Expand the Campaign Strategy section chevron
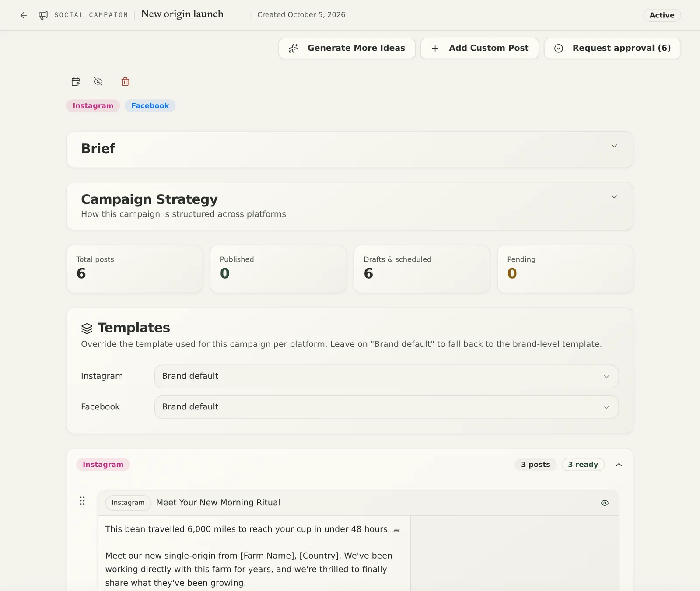The image size is (700, 591). coord(614,197)
